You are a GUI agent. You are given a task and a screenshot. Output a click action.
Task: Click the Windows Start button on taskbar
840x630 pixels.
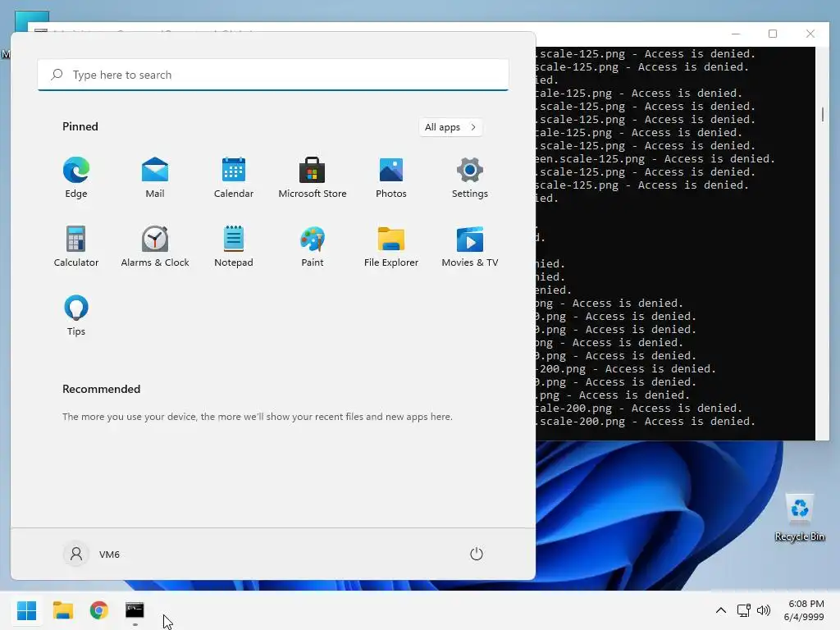(27, 610)
